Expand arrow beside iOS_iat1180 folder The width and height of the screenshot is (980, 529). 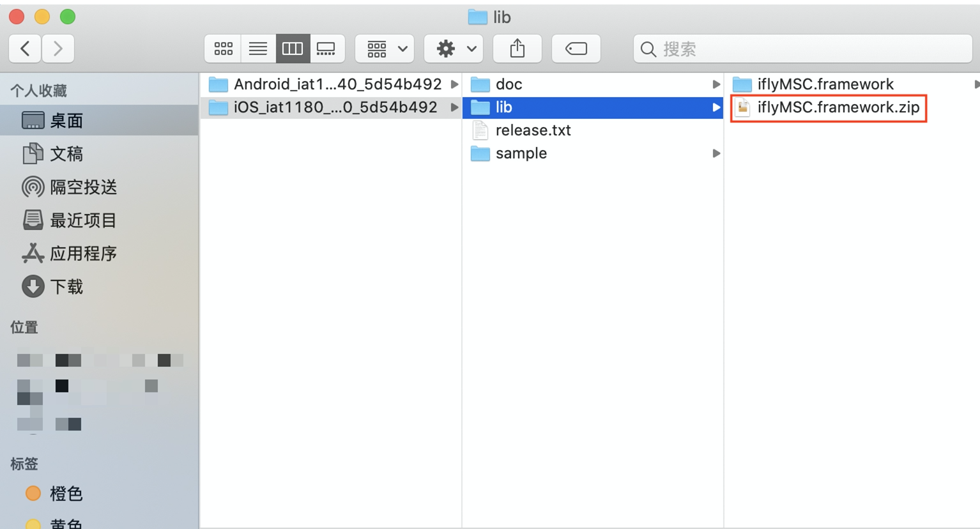[454, 107]
